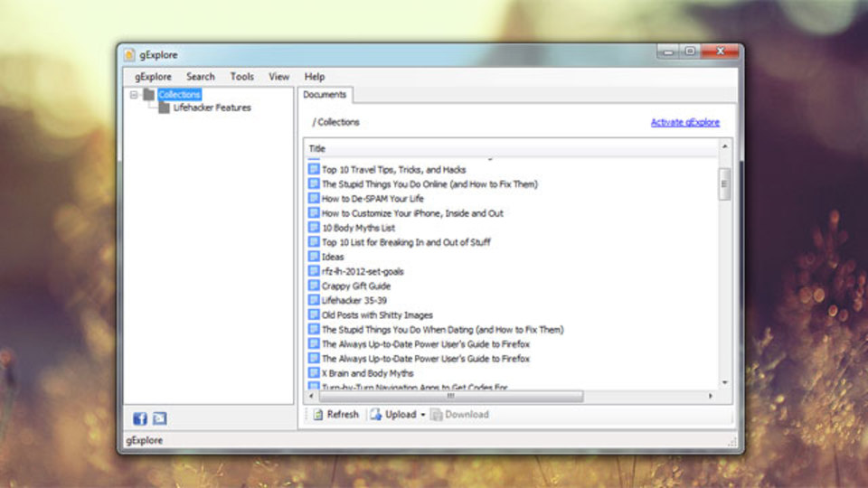
Task: Select the Collections tree item
Action: pos(179,95)
